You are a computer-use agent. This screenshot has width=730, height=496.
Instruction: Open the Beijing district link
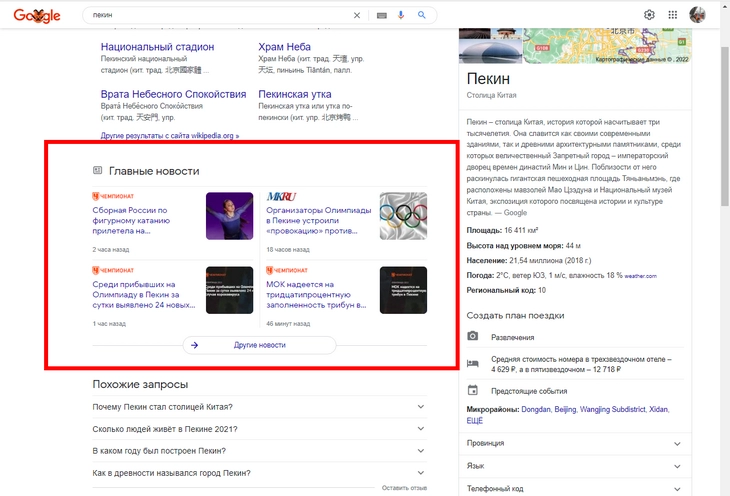[565, 409]
